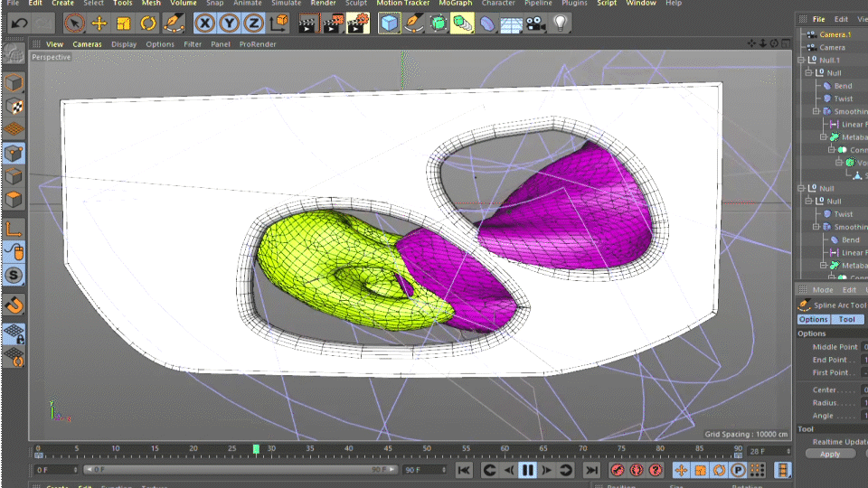Click the Camera object icon in toolbar
868x488 pixels.
(x=536, y=23)
